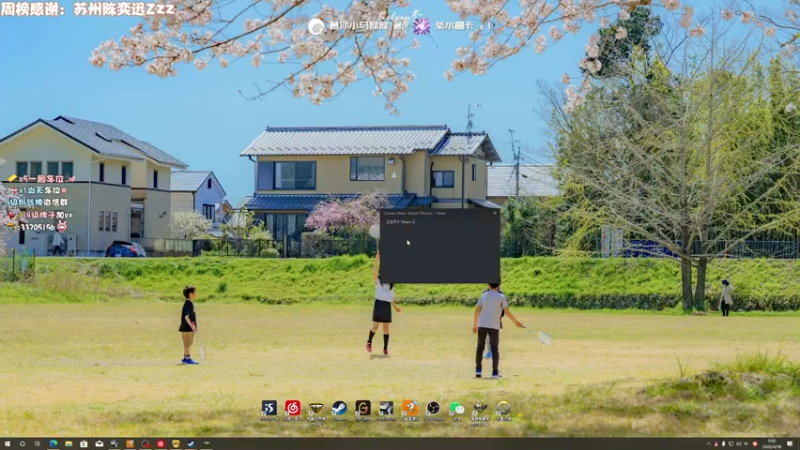The height and width of the screenshot is (450, 800).
Task: Open Task View in the taskbar
Action: point(37,444)
